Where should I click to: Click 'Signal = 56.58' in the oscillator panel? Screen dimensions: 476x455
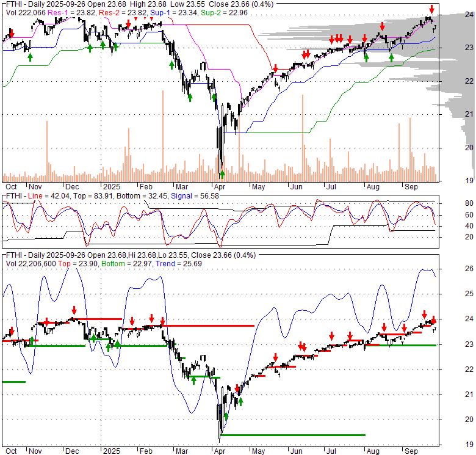pos(195,196)
